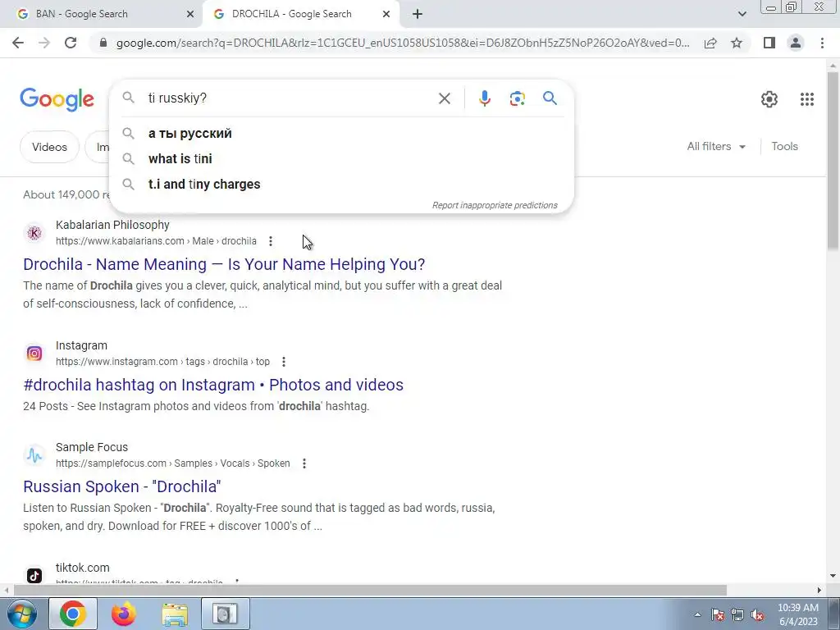
Task: Click the horizontal scrollbar thumb
Action: 370,590
